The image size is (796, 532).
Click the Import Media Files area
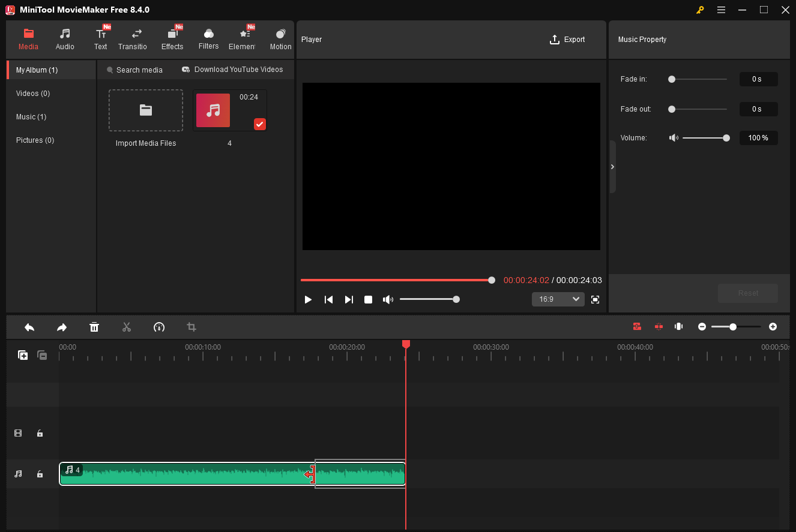click(145, 110)
